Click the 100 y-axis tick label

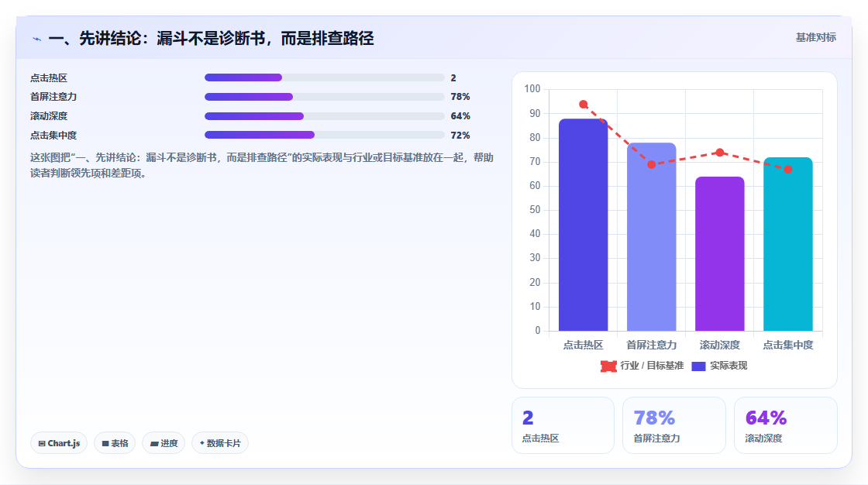point(532,88)
